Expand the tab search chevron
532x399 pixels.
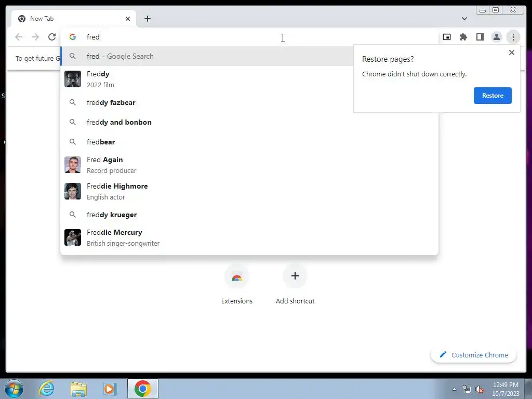[464, 19]
